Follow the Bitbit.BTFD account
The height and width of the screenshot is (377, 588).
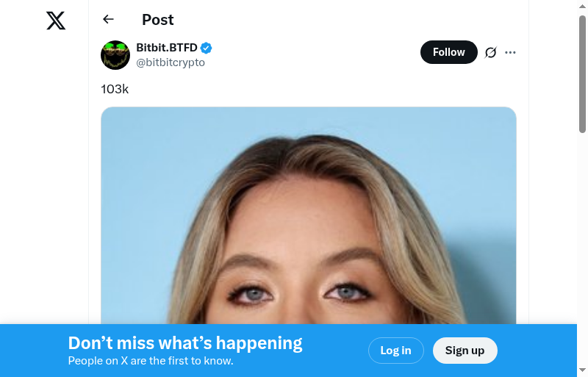[448, 52]
